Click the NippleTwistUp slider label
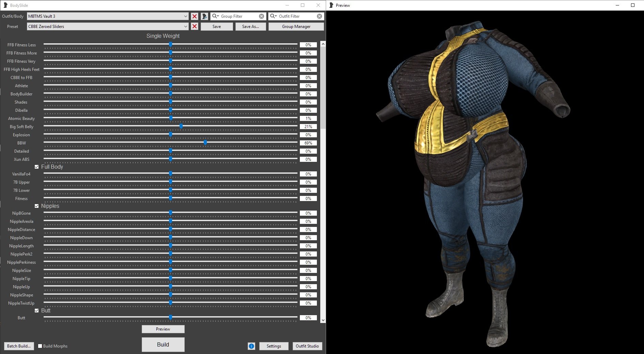Viewport: 644px width, 354px height. point(21,303)
